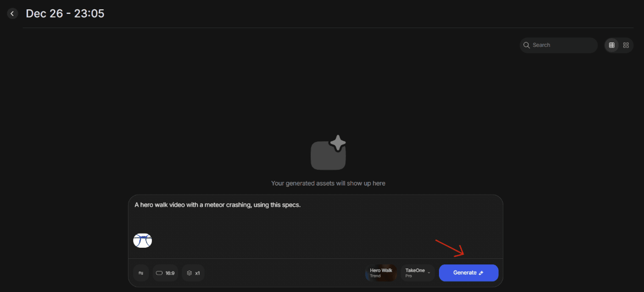The width and height of the screenshot is (644, 292).
Task: Click the rectangle icon beside 16:9
Action: coord(159,273)
